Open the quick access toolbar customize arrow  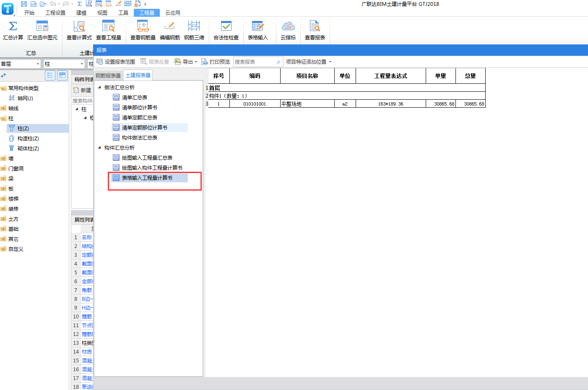coord(145,4)
